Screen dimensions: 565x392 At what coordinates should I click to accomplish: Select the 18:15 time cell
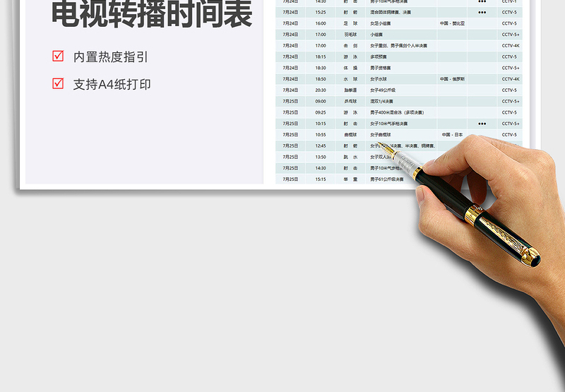point(321,57)
